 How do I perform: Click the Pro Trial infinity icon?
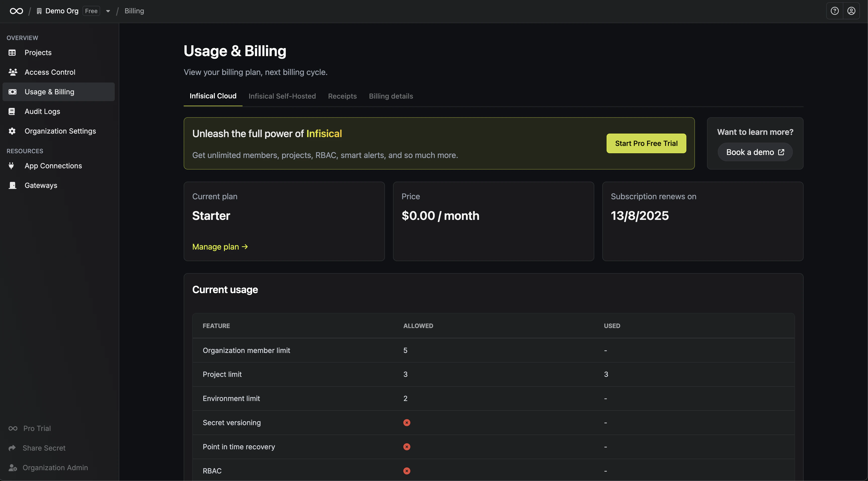click(13, 428)
